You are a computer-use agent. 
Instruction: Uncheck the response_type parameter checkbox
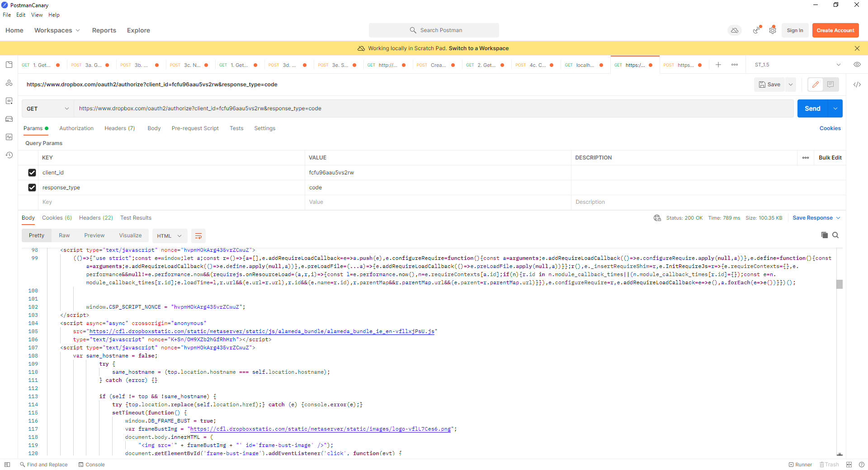[x=32, y=188]
